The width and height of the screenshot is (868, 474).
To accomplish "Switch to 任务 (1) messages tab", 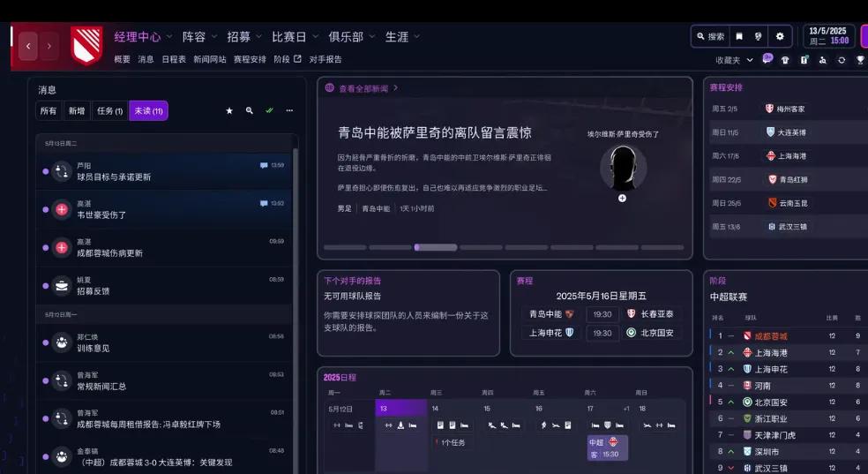I will click(x=109, y=110).
